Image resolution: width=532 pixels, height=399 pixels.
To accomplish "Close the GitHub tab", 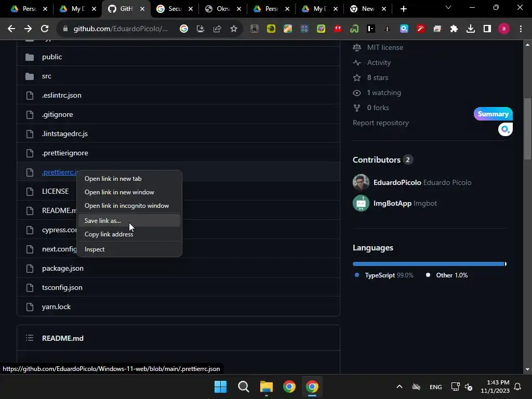I will tap(142, 9).
